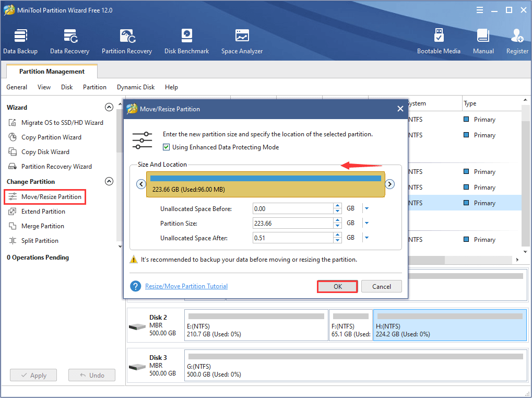Click the Apply button

tap(33, 375)
